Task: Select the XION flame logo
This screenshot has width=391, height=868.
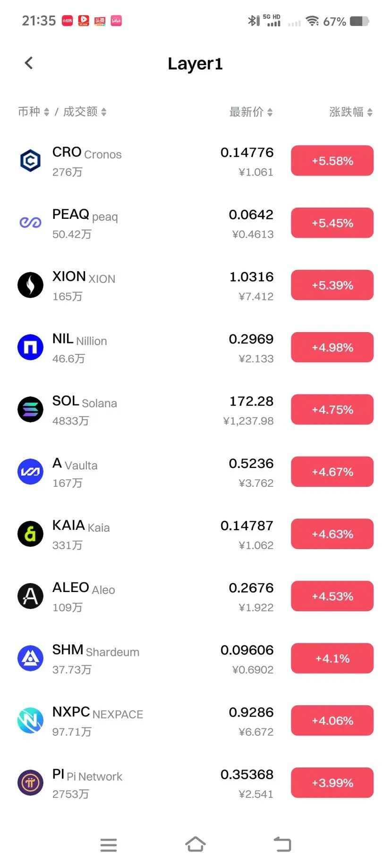Action: click(x=30, y=285)
